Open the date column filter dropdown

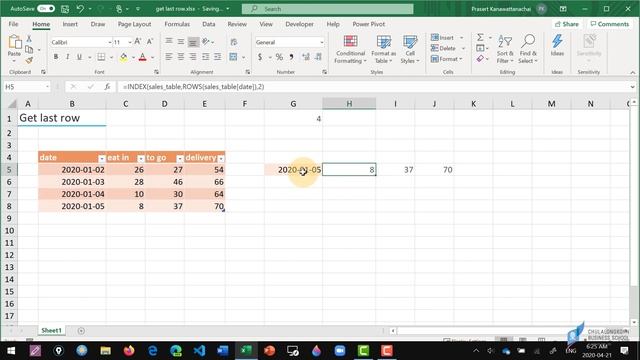pos(102,158)
